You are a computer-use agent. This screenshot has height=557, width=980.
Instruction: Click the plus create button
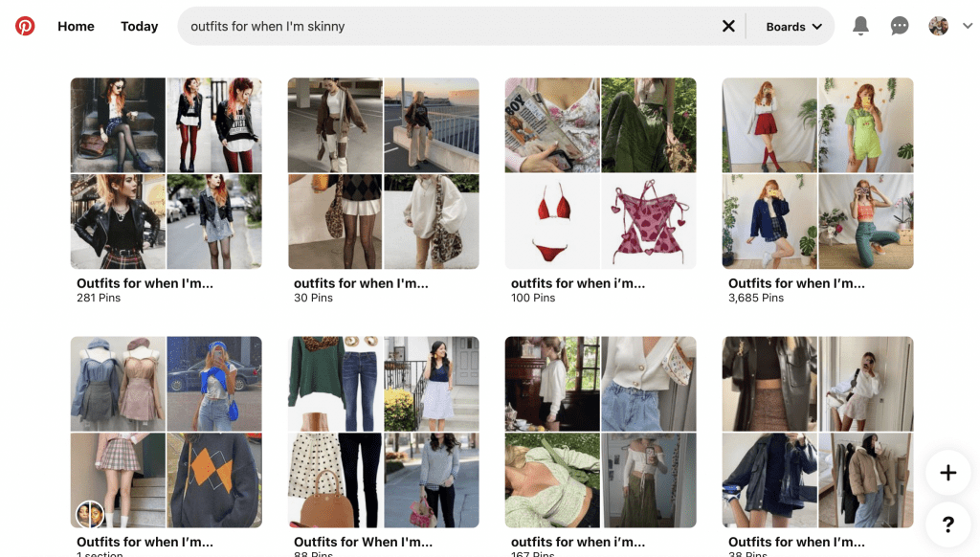coord(948,473)
